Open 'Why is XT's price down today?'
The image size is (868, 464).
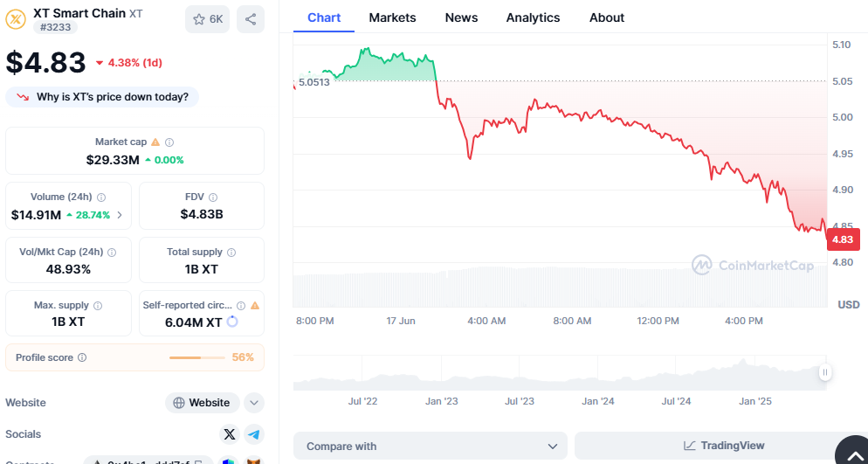(102, 98)
